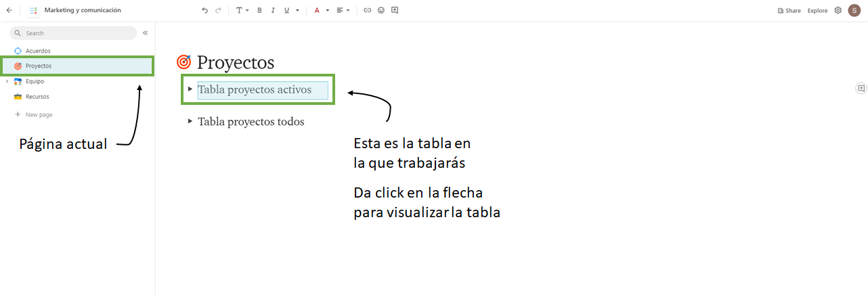868x295 pixels.
Task: Expand Tabla proyectos todos toggle arrow
Action: [190, 121]
